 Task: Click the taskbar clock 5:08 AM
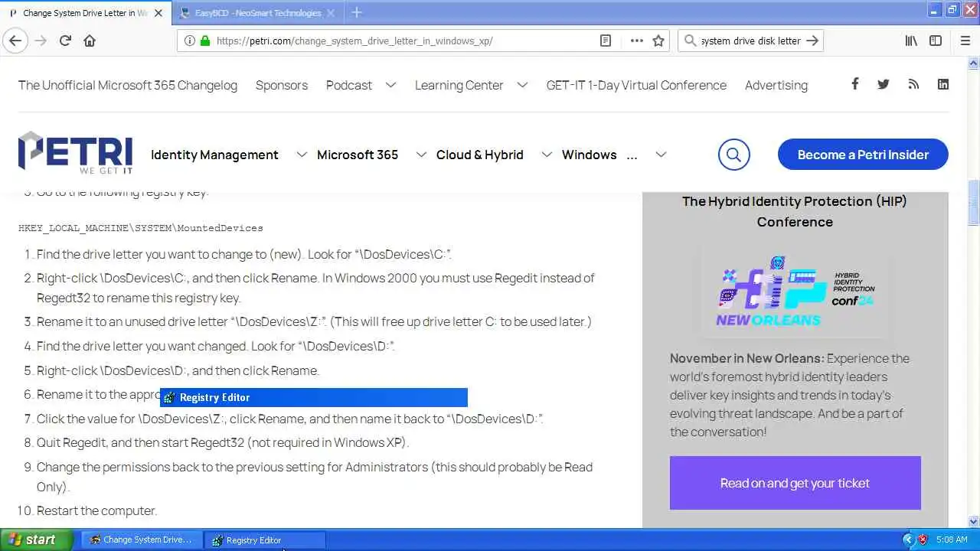[952, 540]
